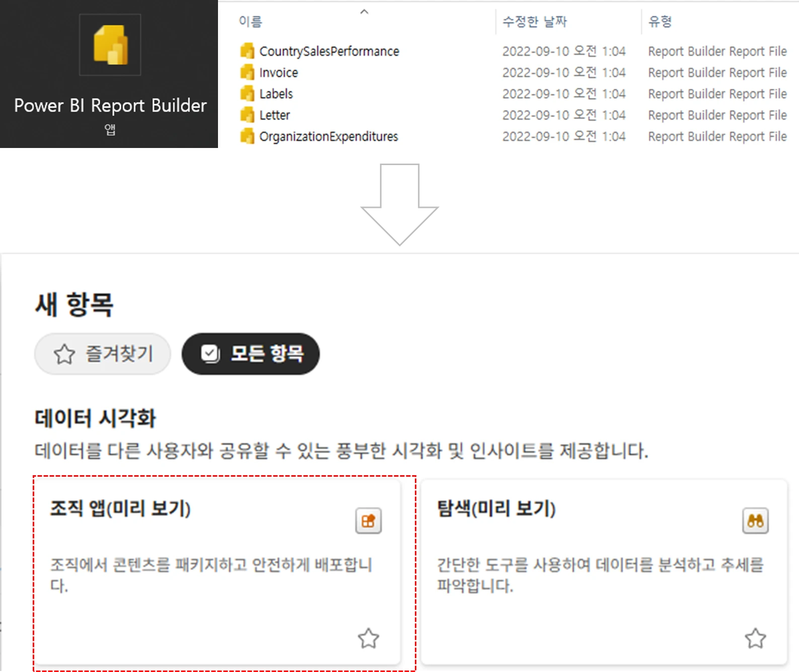Favorite the 탐색(미리 보기) card star
799x672 pixels.
click(x=755, y=638)
